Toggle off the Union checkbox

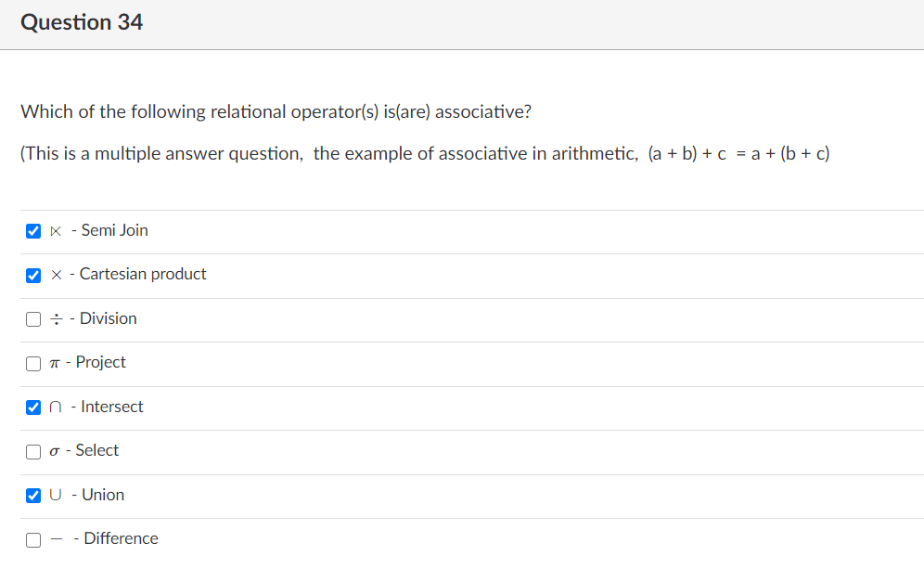33,495
